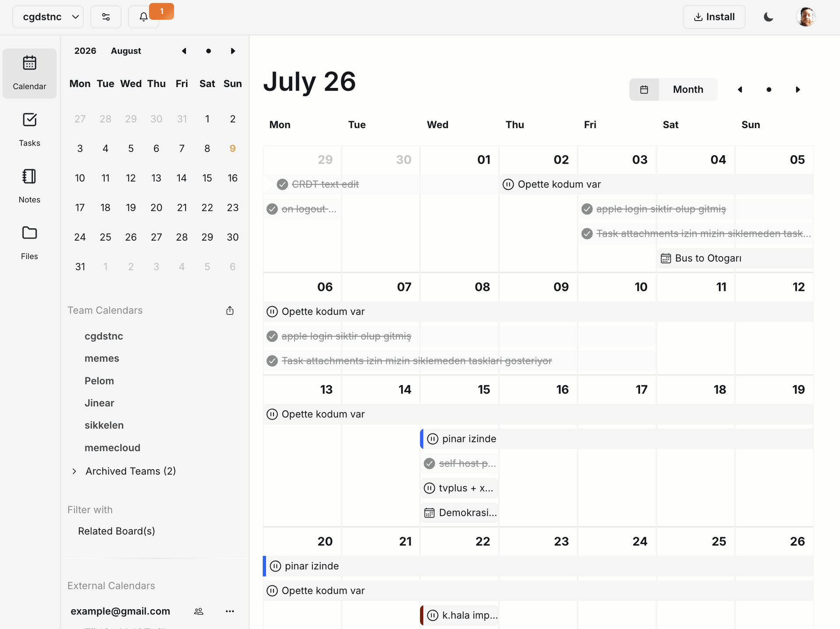This screenshot has height=629, width=840.
Task: Toggle completed self host p... task
Action: (430, 464)
